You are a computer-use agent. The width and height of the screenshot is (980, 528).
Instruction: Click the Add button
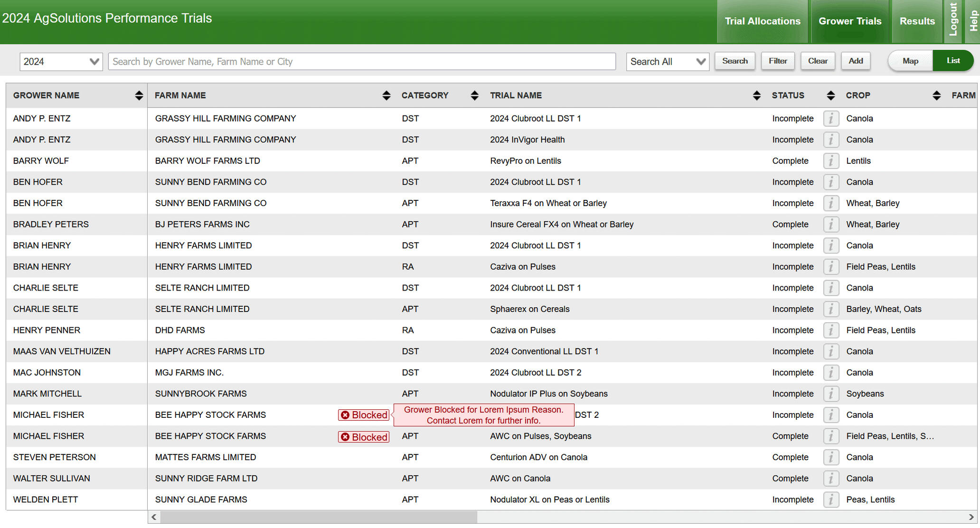point(856,61)
